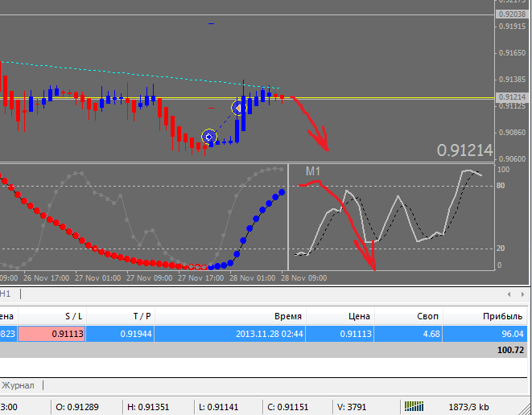Click status bar volume V: 3791
Viewport: 532px width, 415px height.
(x=352, y=406)
